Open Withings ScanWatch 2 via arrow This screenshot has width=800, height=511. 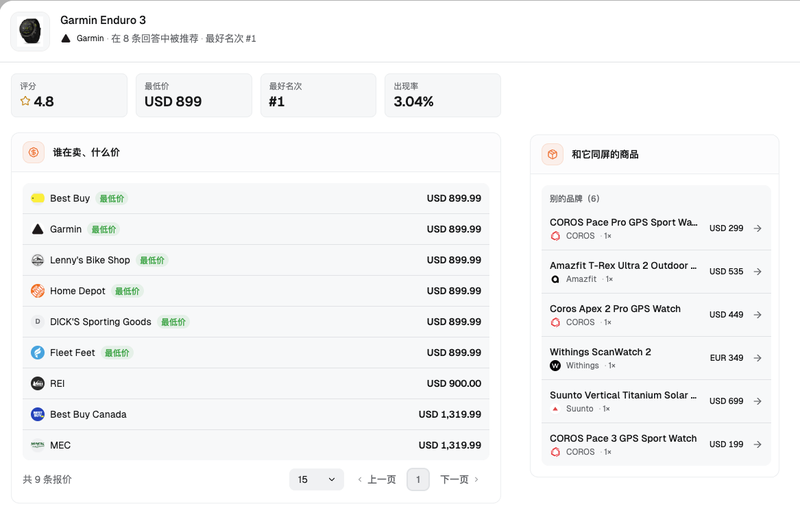758,358
